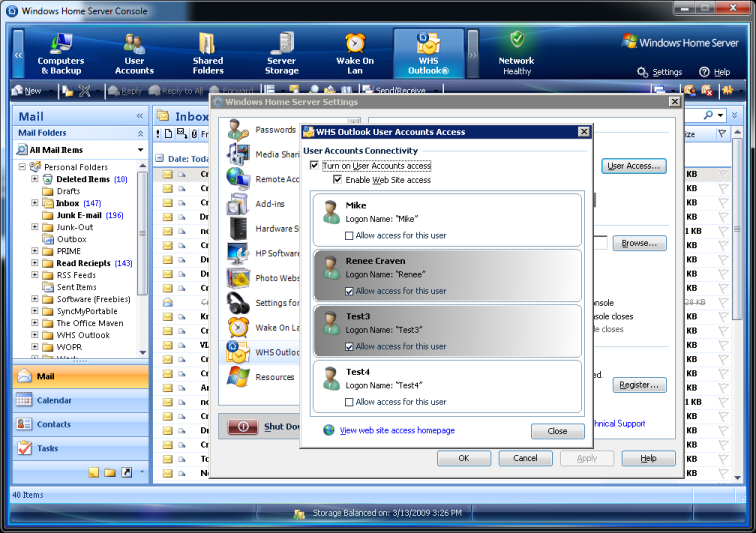Select the Resources Windows logo icon
The height and width of the screenshot is (533, 756).
(238, 377)
